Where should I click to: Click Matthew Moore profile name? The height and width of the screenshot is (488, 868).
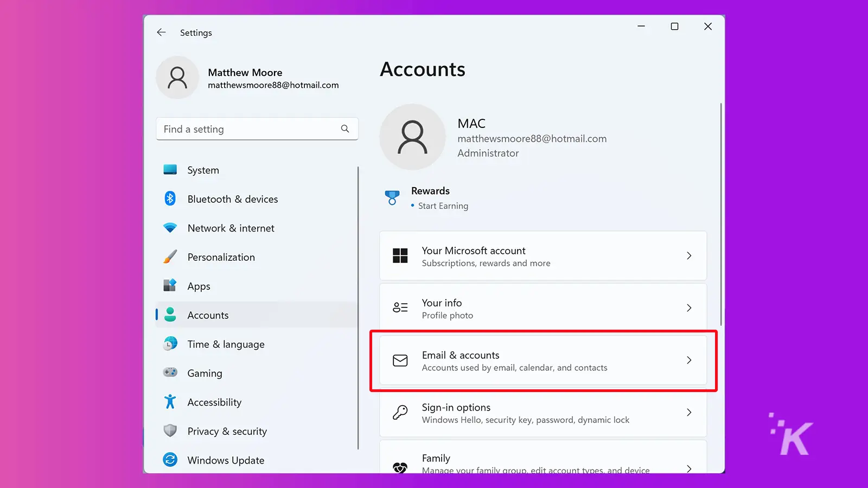(x=245, y=73)
